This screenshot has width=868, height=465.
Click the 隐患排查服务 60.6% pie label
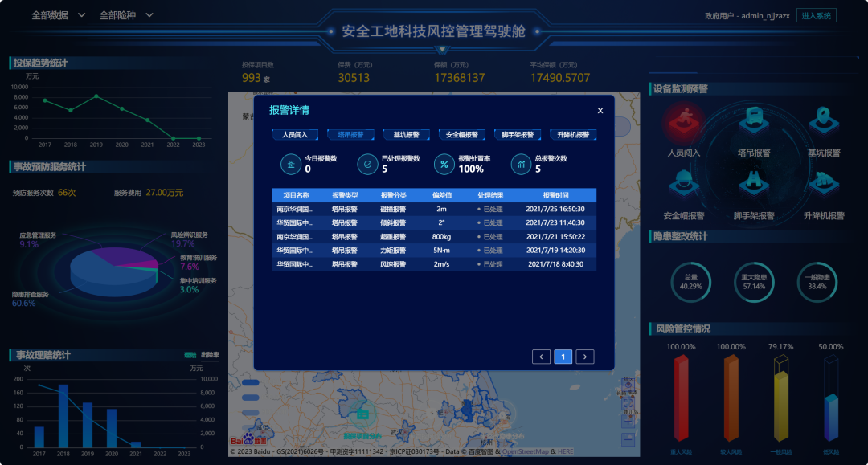pyautogui.click(x=31, y=299)
